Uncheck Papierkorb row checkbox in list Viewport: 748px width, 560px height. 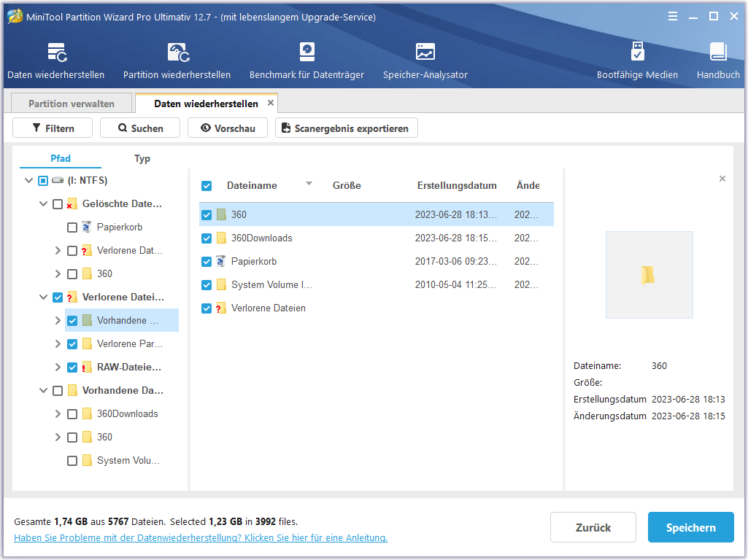[x=207, y=262]
